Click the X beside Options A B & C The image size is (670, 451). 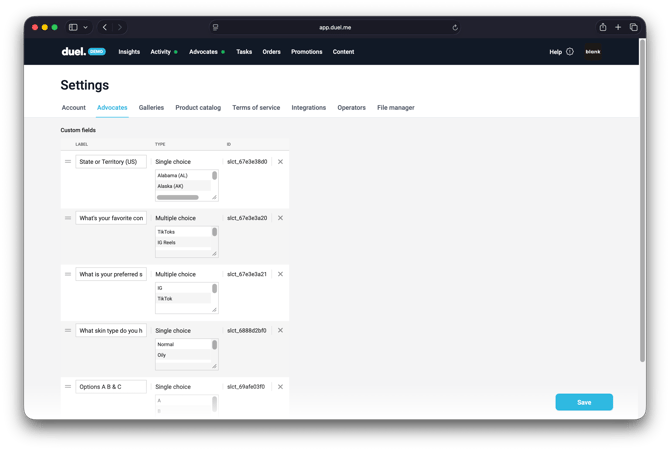click(x=280, y=387)
